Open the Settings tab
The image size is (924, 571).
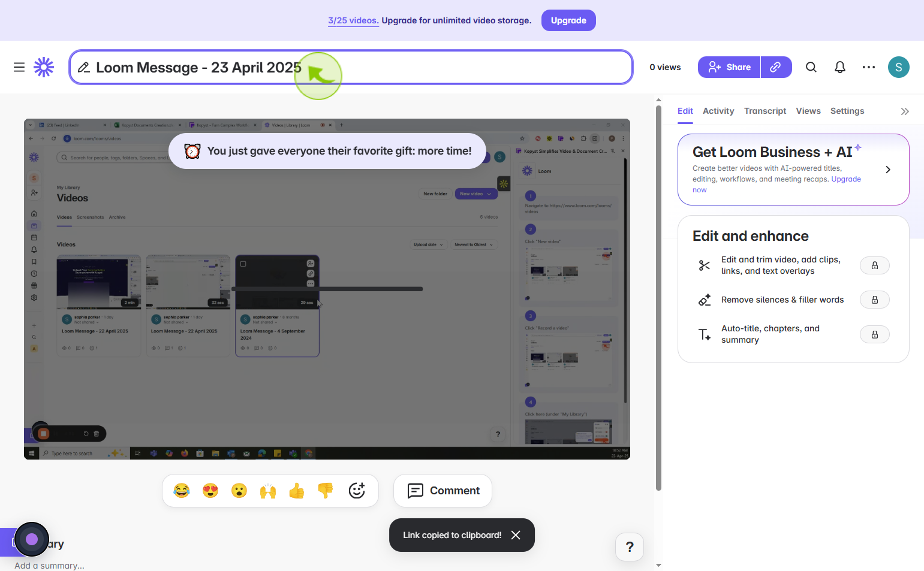tap(847, 111)
